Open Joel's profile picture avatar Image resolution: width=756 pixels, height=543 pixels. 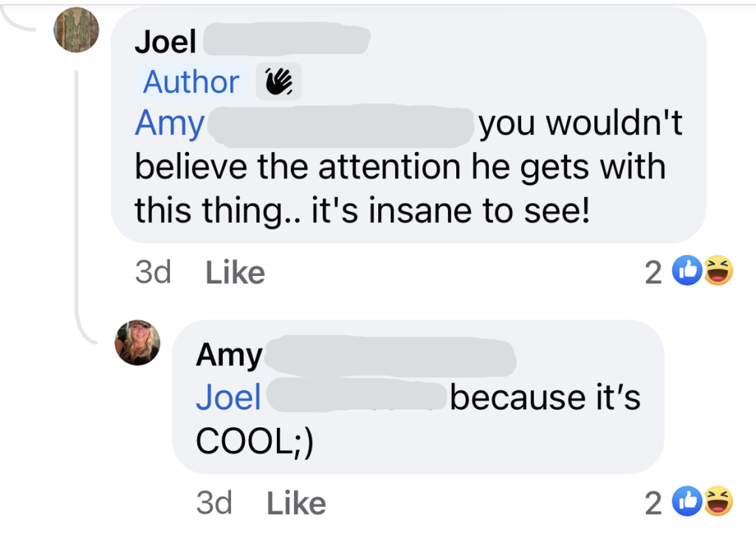77,31
